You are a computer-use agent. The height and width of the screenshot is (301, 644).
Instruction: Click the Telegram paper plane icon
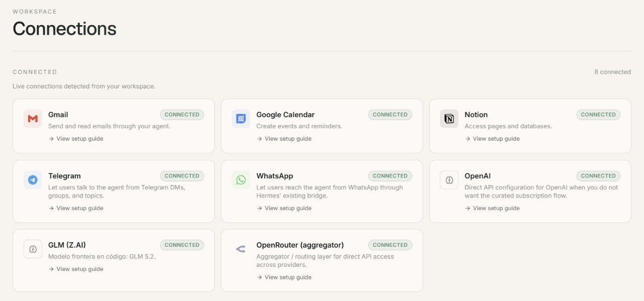[x=33, y=180]
